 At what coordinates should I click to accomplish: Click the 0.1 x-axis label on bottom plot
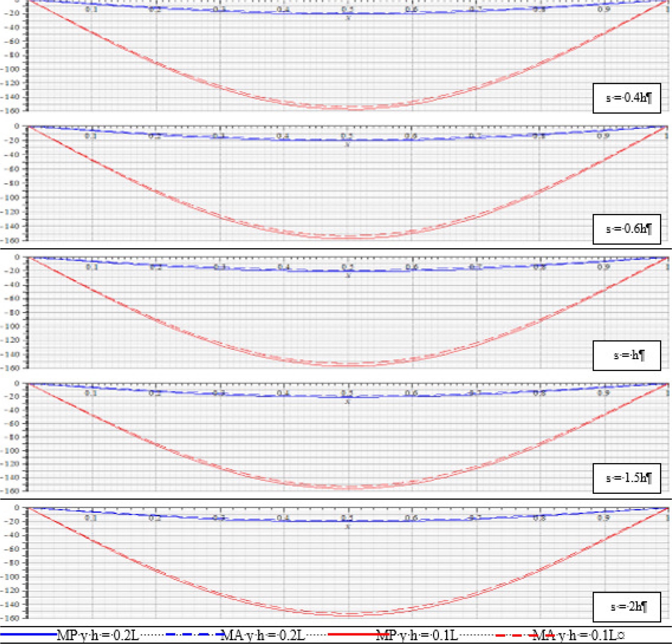pos(91,517)
